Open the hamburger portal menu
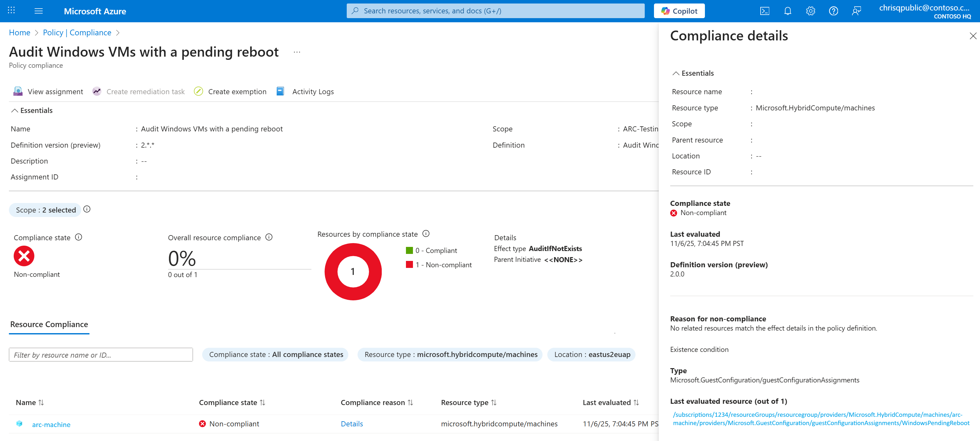Image resolution: width=980 pixels, height=441 pixels. (x=39, y=11)
